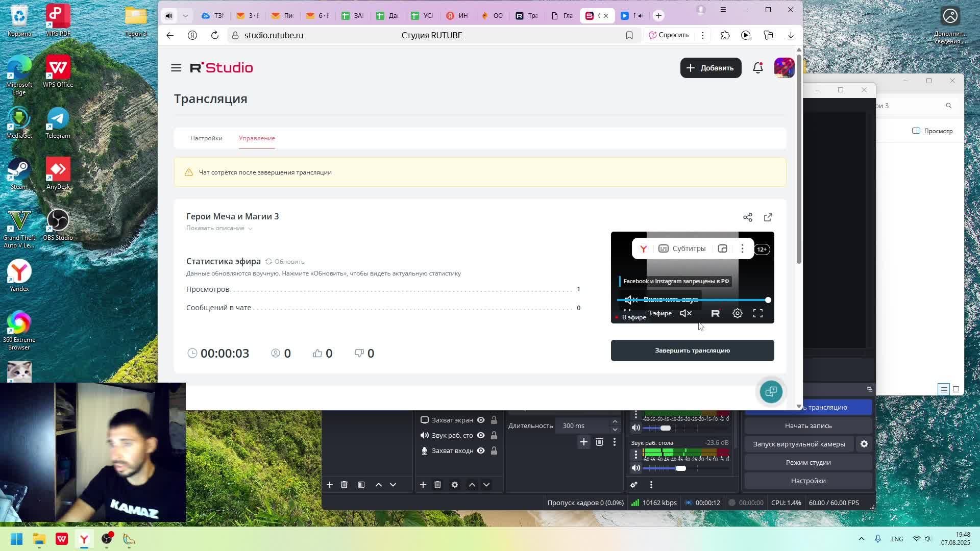The width and height of the screenshot is (980, 551).
Task: Unmute the player speaker icon
Action: [x=686, y=314]
